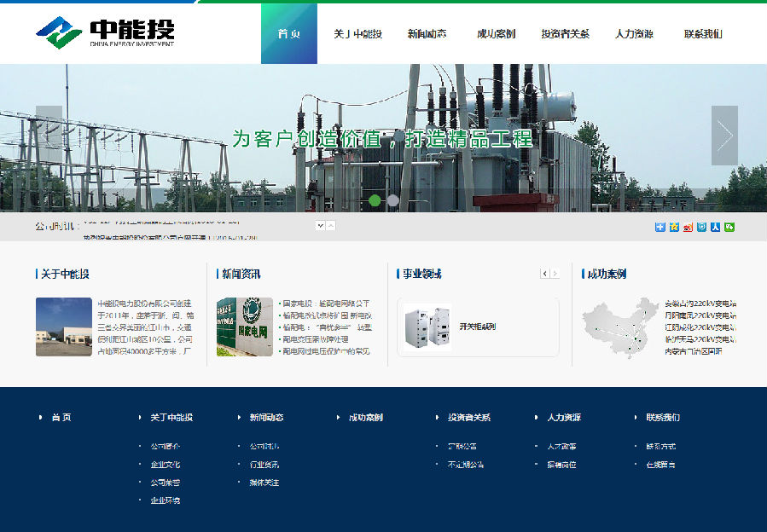The image size is (767, 532).
Task: Open the 开关柜 product card
Action: [x=478, y=327]
